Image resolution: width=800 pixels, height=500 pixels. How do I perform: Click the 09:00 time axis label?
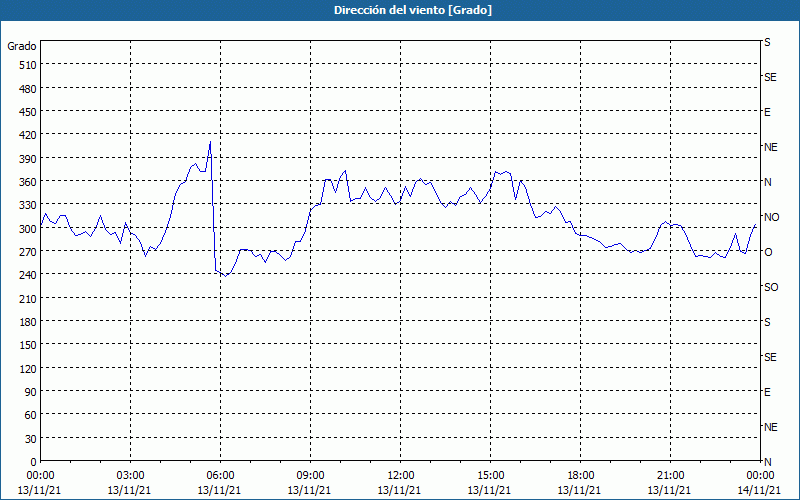tap(310, 476)
